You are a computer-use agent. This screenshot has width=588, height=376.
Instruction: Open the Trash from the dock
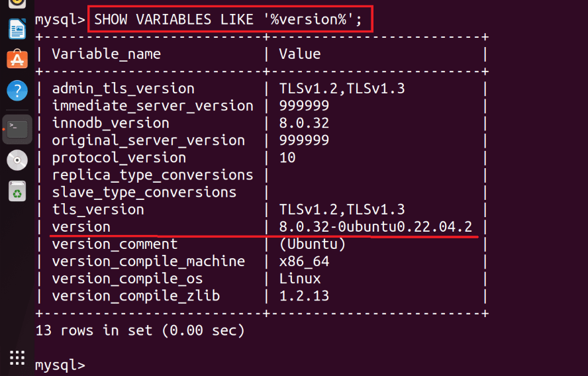(x=17, y=191)
